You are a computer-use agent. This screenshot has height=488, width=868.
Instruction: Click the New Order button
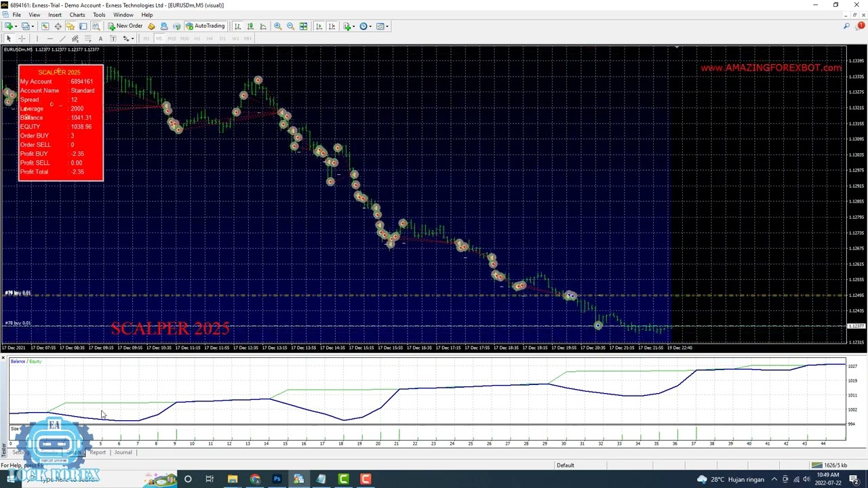click(125, 26)
